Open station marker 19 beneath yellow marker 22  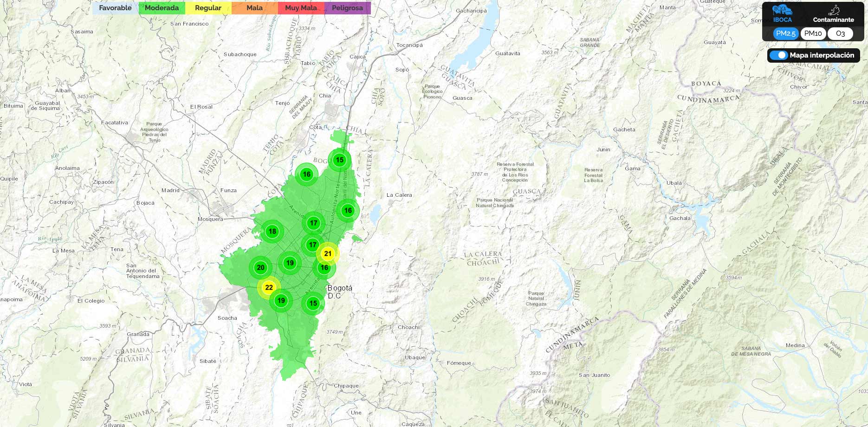tap(281, 300)
